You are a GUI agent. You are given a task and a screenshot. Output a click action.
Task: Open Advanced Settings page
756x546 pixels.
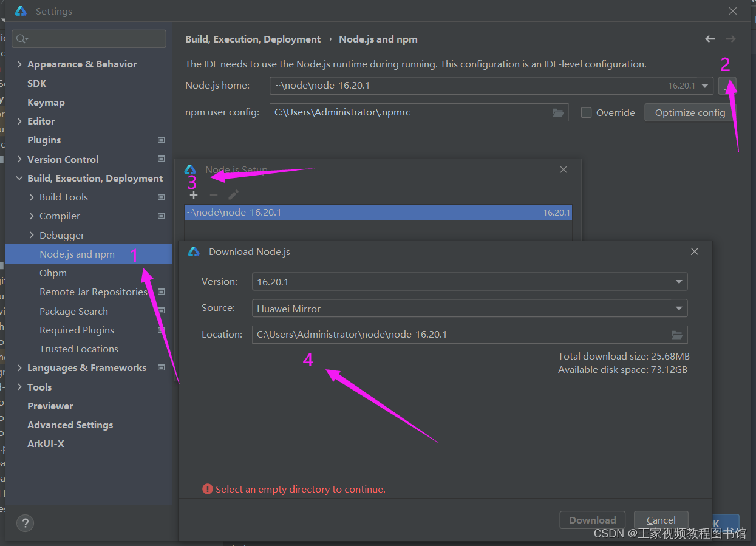[70, 425]
